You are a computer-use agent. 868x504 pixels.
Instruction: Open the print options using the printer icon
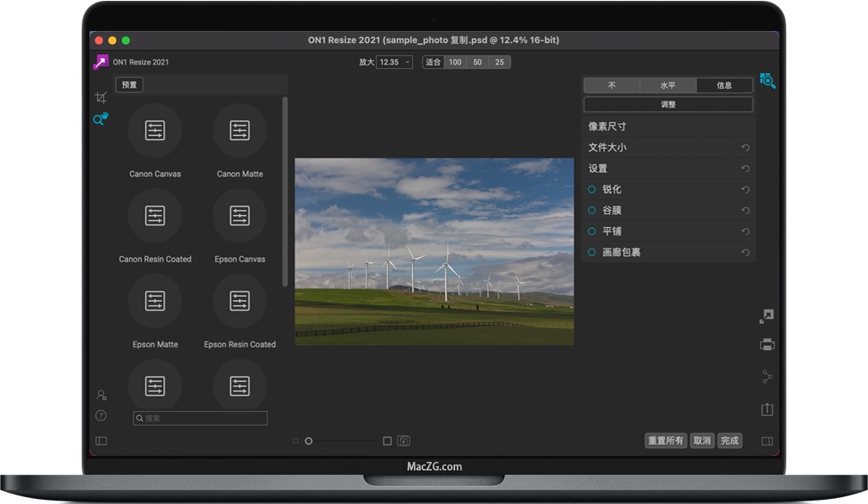(766, 346)
